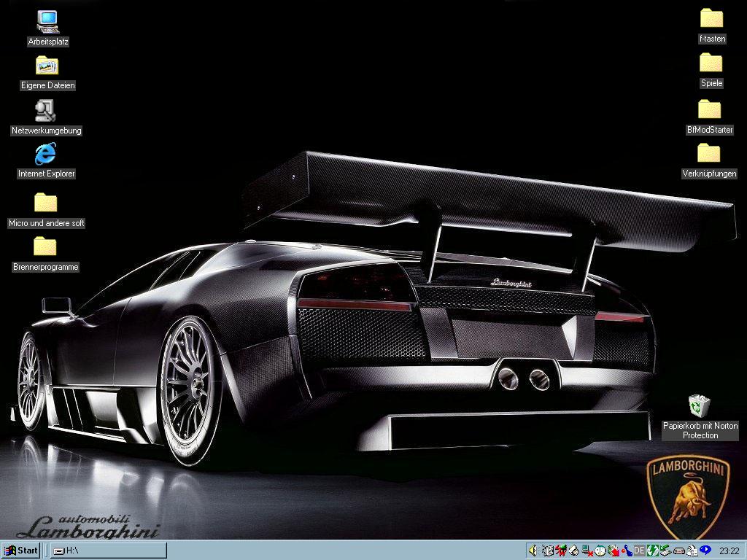Click the safely remove hardware tray icon

665,551
